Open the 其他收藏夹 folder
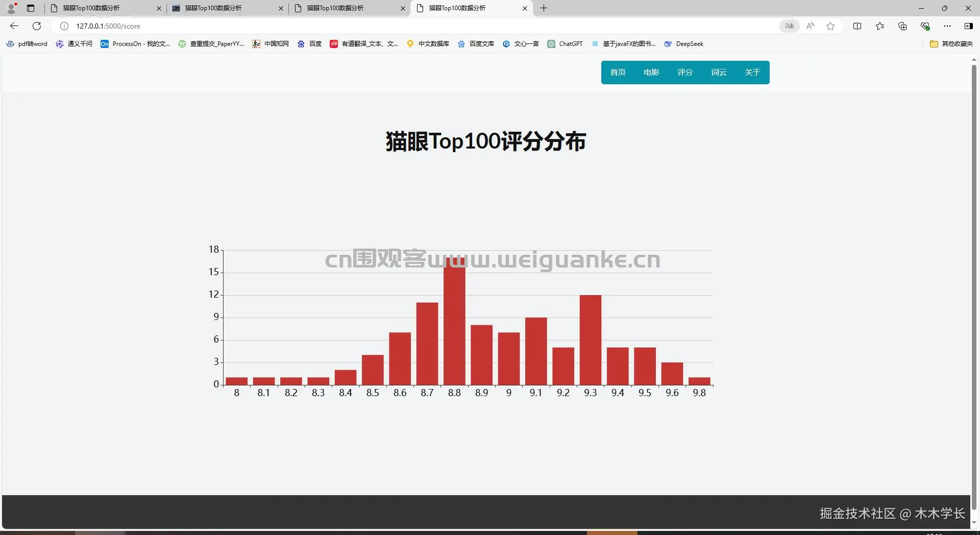The height and width of the screenshot is (535, 980). [951, 44]
